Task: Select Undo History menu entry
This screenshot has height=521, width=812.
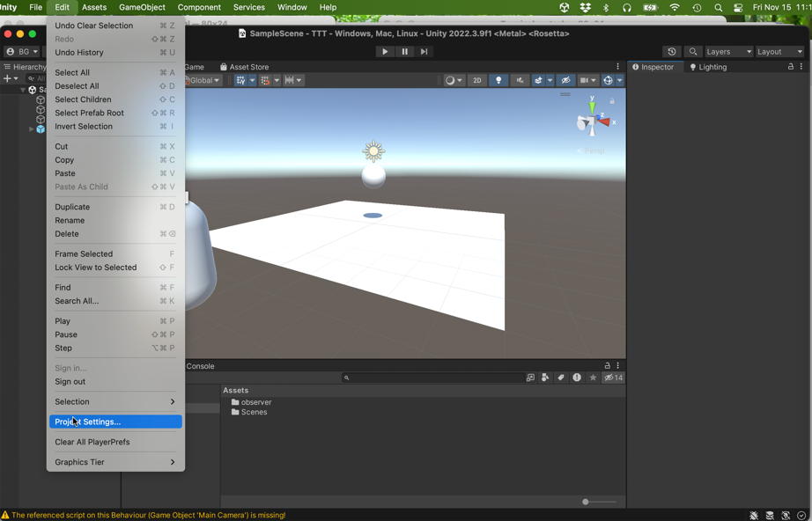Action: tap(79, 53)
